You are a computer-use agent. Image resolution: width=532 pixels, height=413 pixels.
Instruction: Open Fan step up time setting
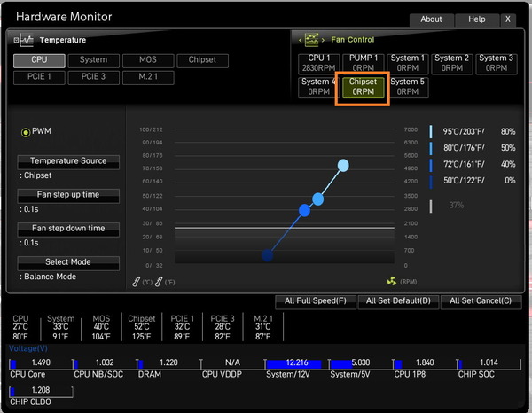[x=68, y=195]
